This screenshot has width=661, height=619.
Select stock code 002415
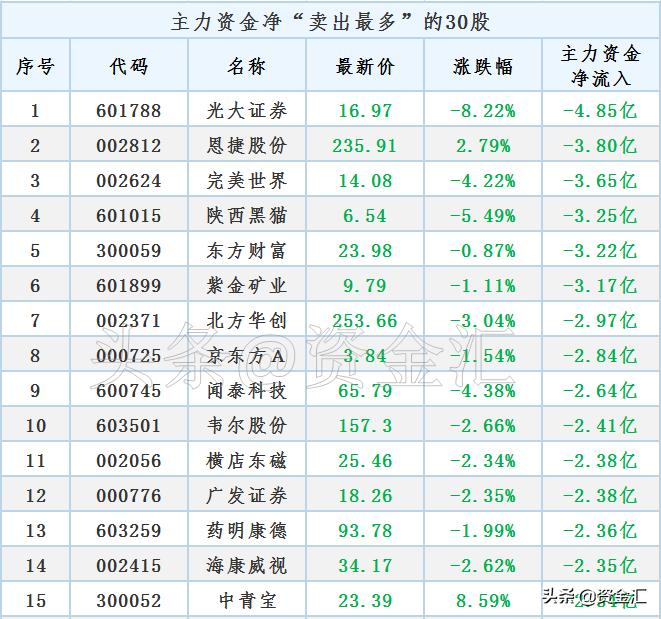click(x=129, y=566)
